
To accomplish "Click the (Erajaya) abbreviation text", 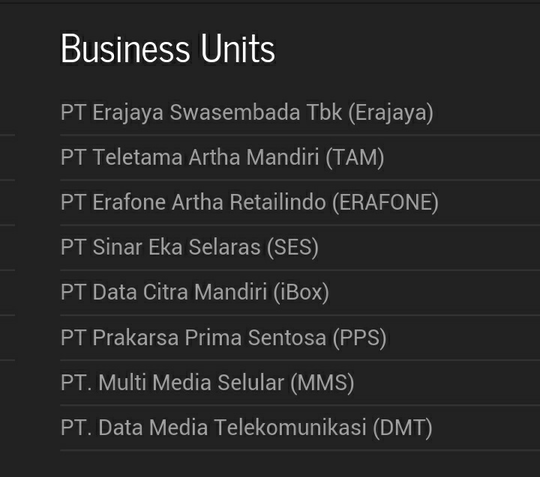I will [391, 113].
